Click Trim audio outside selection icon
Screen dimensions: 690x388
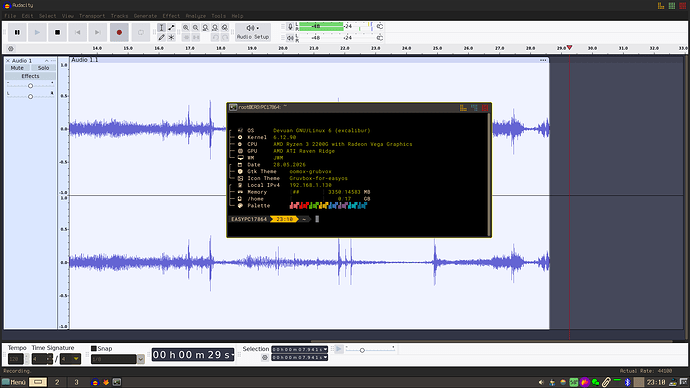186,37
